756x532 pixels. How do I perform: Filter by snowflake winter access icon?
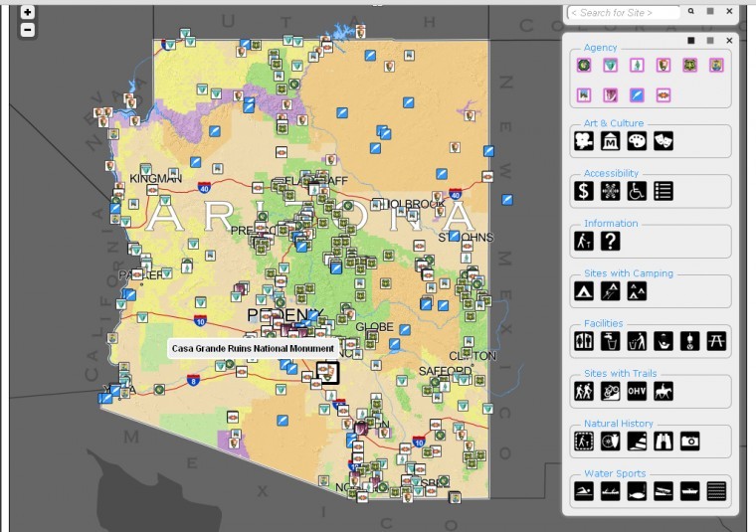pyautogui.click(x=611, y=191)
